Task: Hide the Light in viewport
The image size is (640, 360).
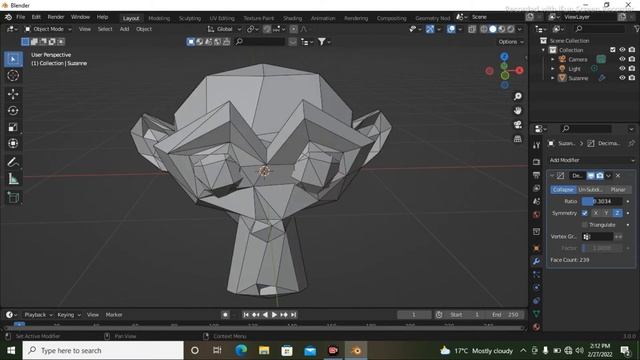Action: 622,69
